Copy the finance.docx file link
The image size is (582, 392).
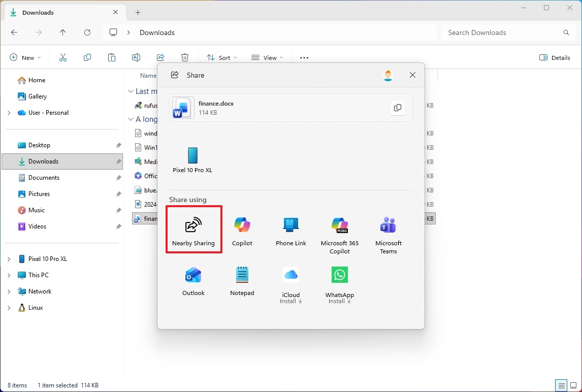click(398, 108)
